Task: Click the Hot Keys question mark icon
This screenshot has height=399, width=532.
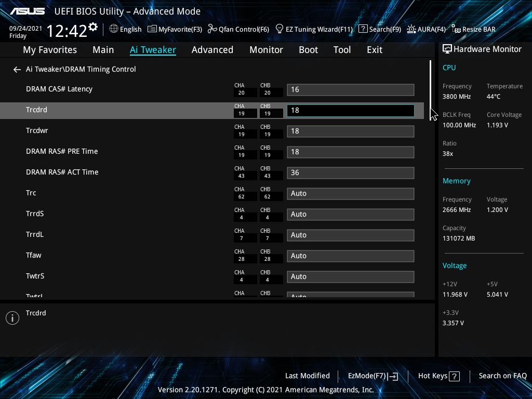Action: tap(454, 376)
